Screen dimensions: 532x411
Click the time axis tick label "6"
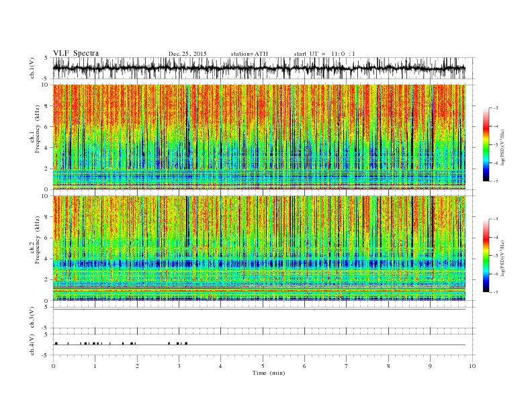(x=304, y=366)
